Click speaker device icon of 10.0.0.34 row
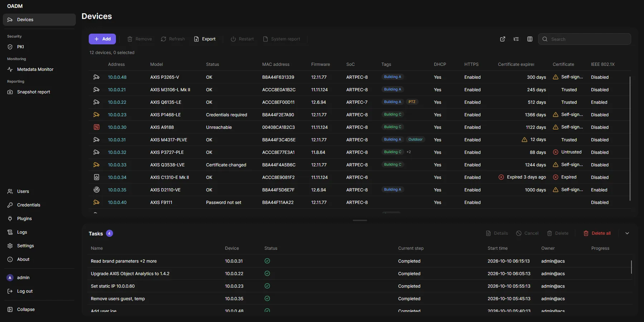 (96, 177)
